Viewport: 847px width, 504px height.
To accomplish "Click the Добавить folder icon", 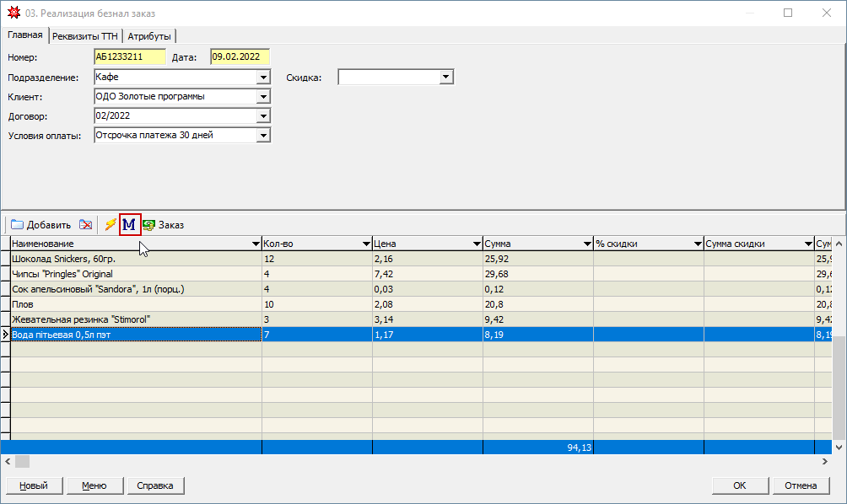I will point(17,225).
